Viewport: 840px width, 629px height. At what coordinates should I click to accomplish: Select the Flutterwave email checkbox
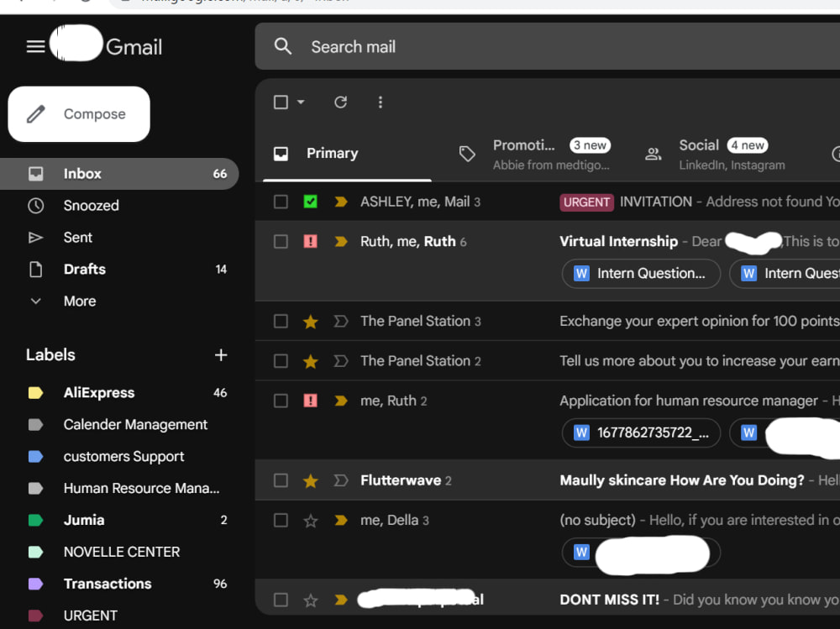[x=281, y=480]
